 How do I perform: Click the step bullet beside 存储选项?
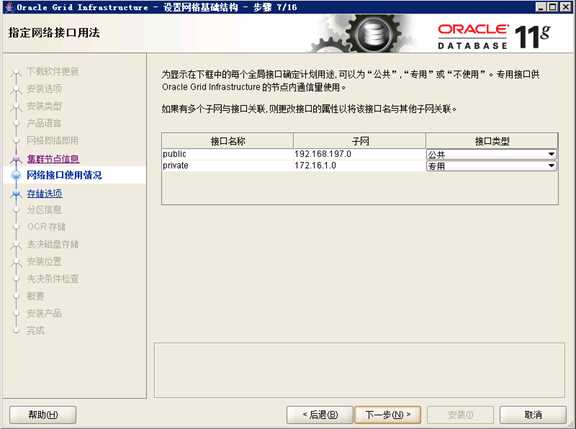coord(16,194)
